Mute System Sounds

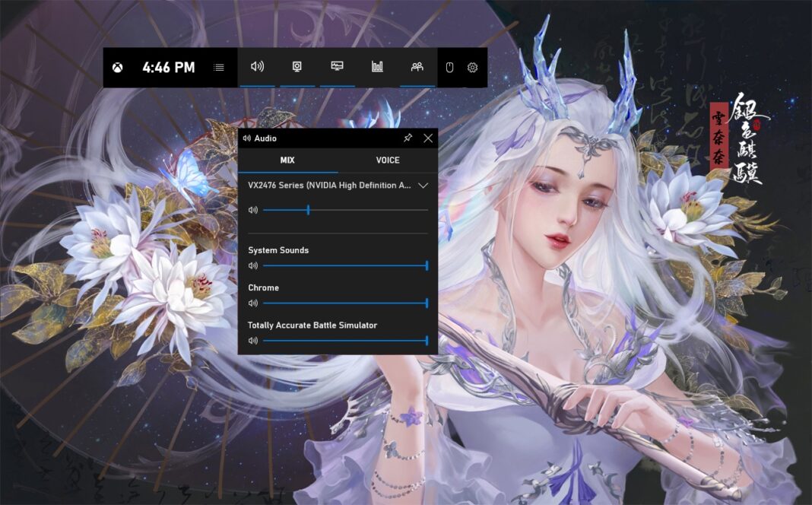253,265
